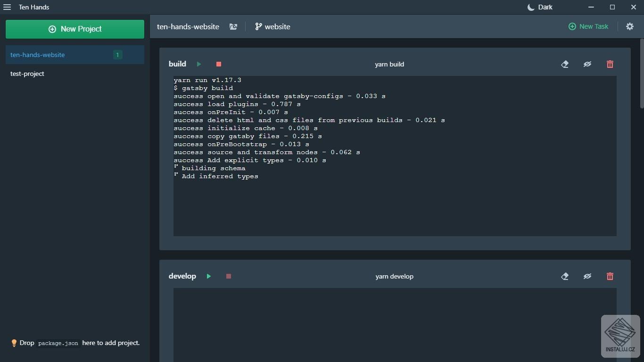Select the test-project entry
The height and width of the screenshot is (362, 644).
[x=75, y=74]
